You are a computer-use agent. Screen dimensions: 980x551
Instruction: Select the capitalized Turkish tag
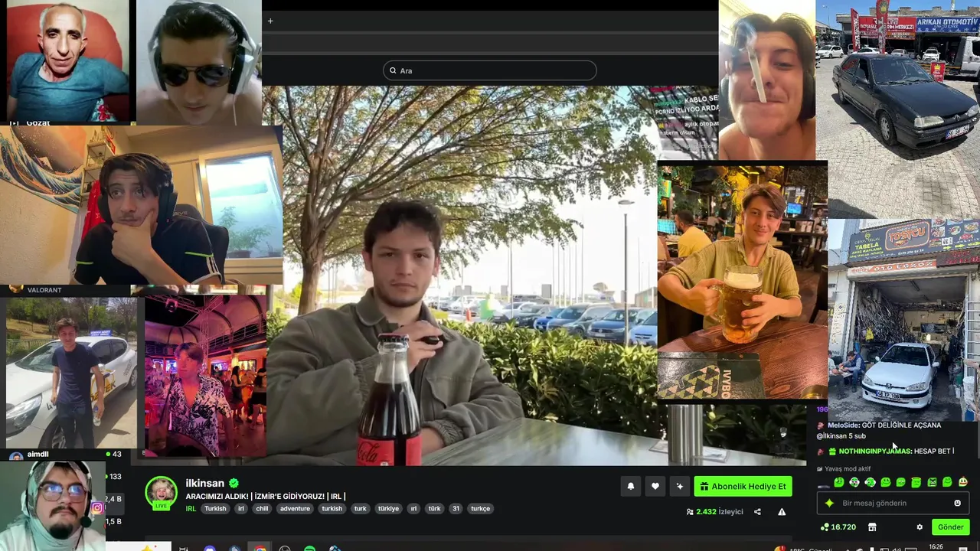pyautogui.click(x=215, y=508)
